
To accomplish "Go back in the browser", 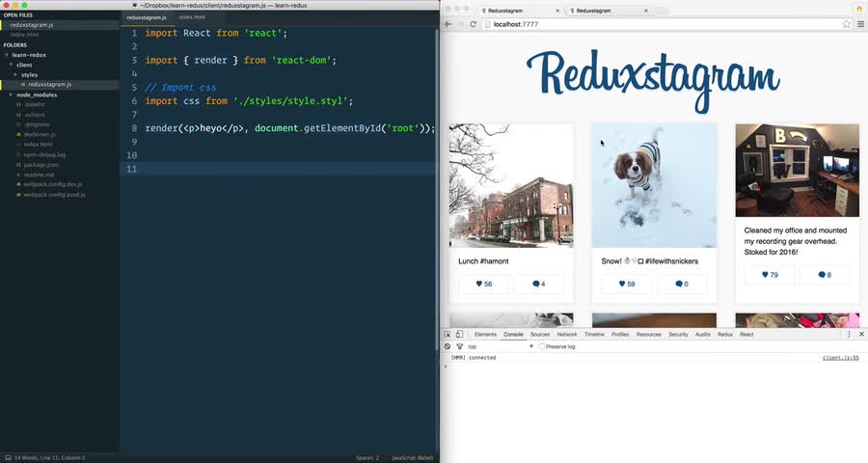I will tap(448, 24).
